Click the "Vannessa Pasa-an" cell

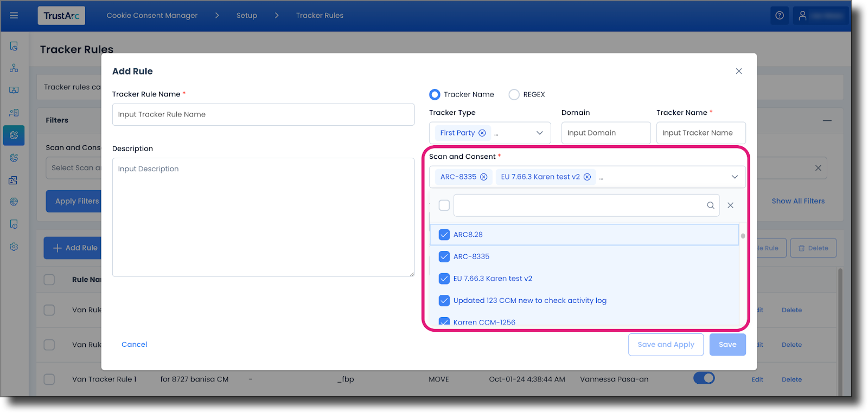tap(614, 379)
